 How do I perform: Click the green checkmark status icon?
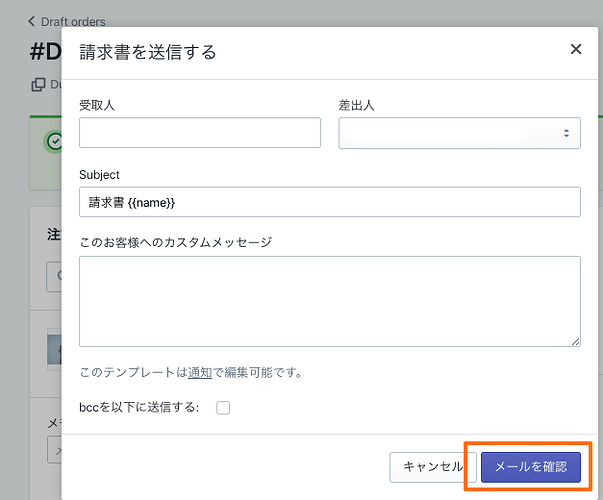tap(54, 141)
